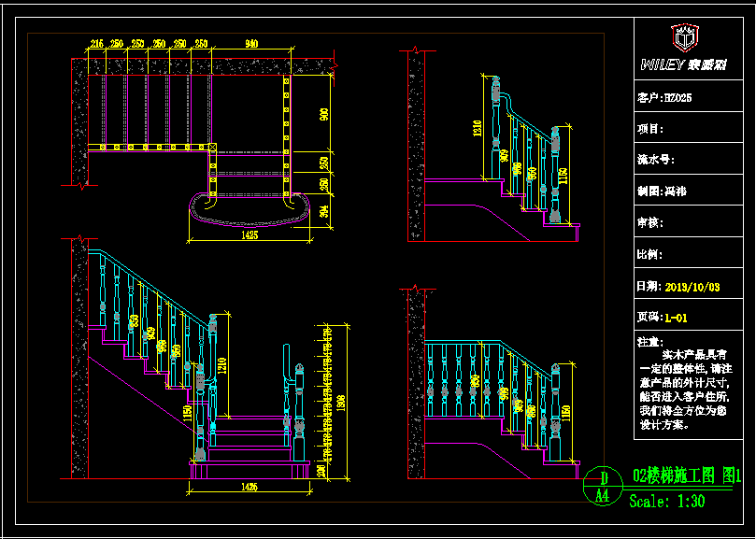Click the crossed-square corner post symbol in plan view

(x=212, y=148)
